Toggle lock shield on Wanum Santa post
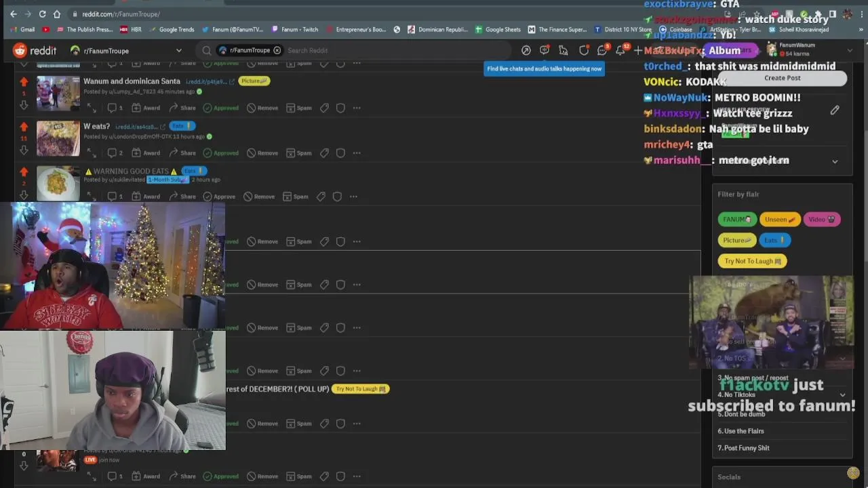868x488 pixels. pyautogui.click(x=340, y=108)
